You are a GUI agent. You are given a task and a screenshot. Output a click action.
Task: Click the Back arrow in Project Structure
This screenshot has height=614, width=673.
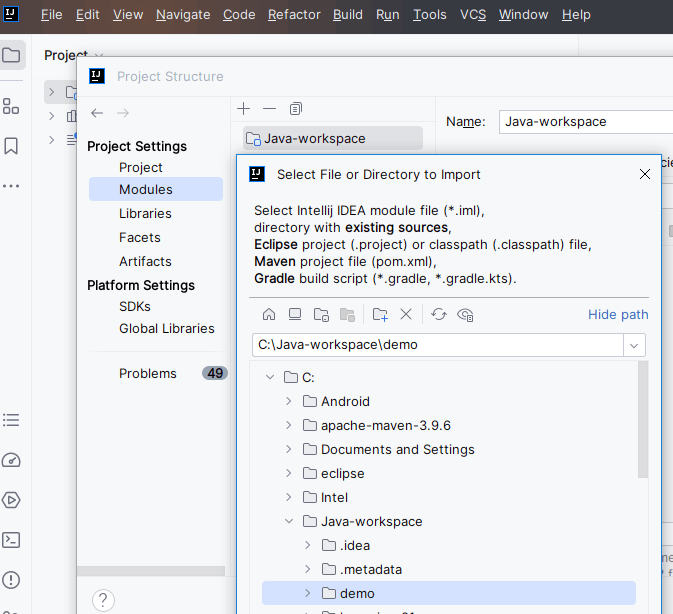click(97, 113)
